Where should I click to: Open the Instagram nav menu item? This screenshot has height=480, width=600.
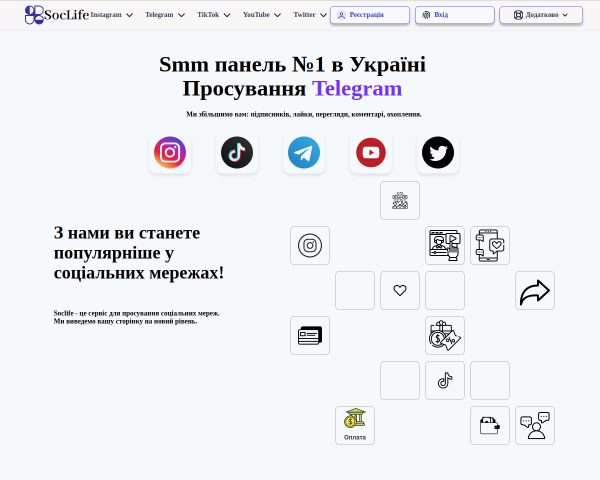[x=106, y=15]
